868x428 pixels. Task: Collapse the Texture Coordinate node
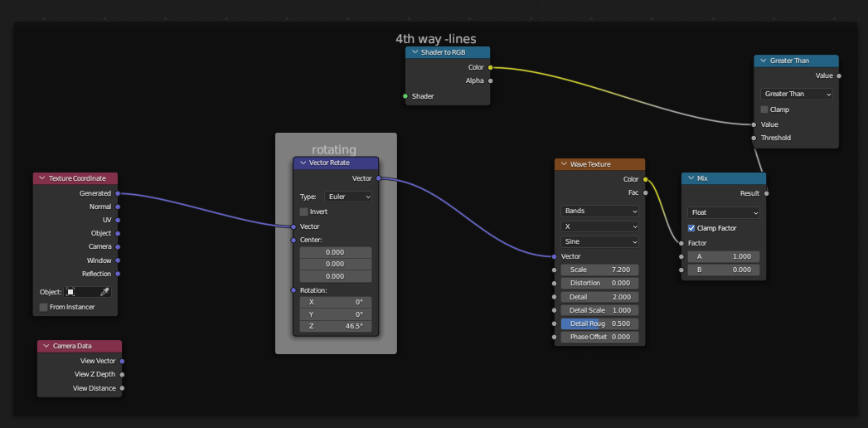pos(42,178)
